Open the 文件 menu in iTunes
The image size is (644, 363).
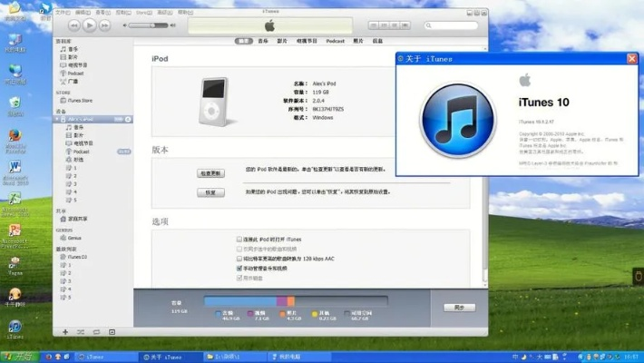63,14
